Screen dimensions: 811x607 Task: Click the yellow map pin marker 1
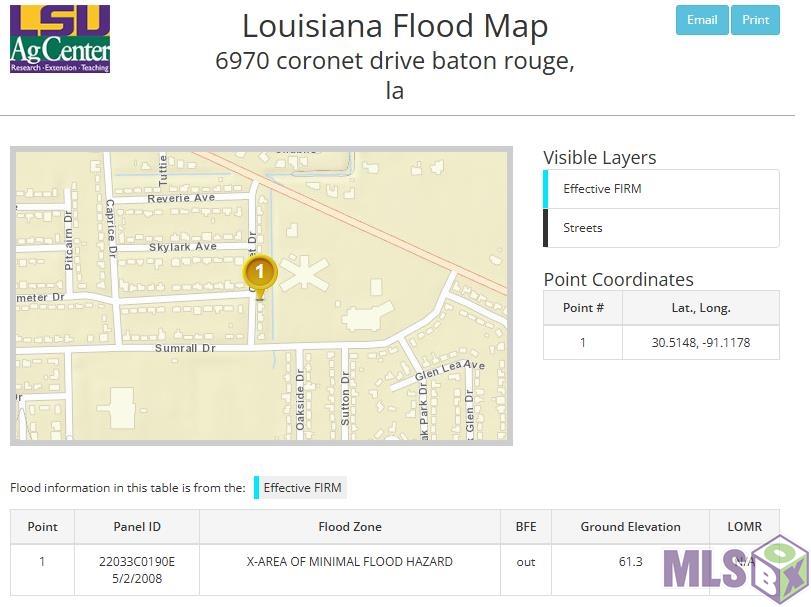[x=260, y=272]
